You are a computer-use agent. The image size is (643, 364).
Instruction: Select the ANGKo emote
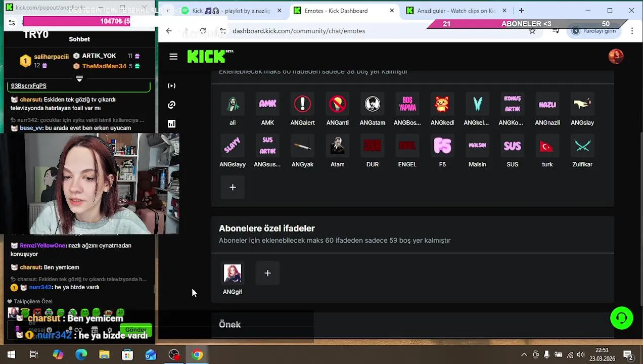point(512,104)
